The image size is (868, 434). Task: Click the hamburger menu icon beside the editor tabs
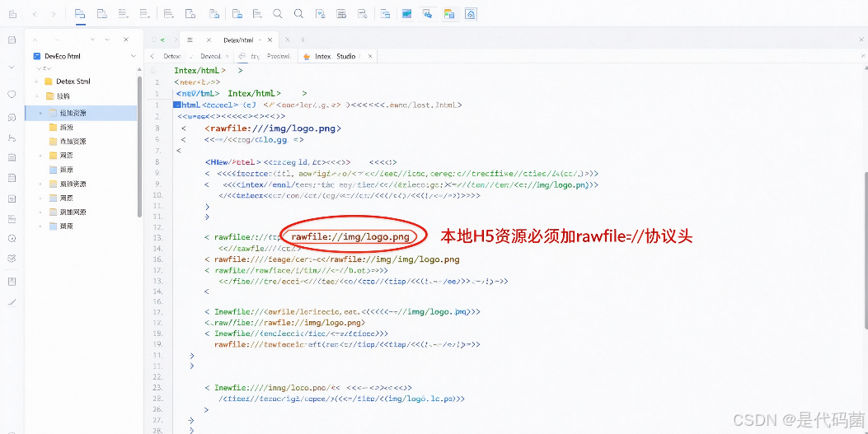(190, 40)
